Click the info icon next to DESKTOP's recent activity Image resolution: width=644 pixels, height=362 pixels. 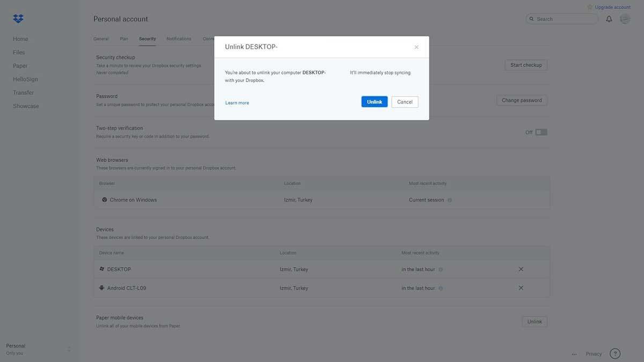[439, 268]
